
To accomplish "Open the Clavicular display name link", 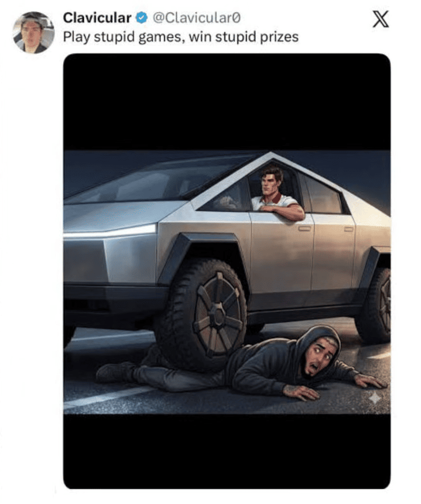I will coord(97,18).
